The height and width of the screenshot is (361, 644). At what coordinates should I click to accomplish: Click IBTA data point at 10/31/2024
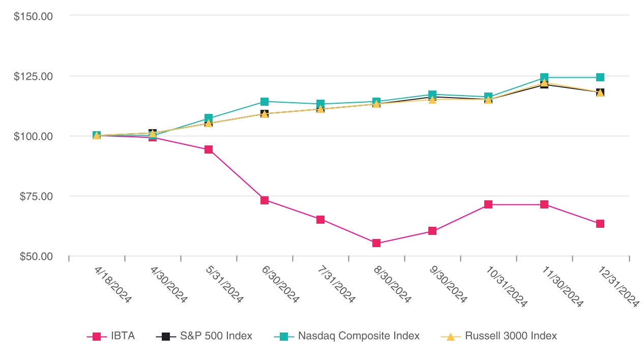pos(488,204)
